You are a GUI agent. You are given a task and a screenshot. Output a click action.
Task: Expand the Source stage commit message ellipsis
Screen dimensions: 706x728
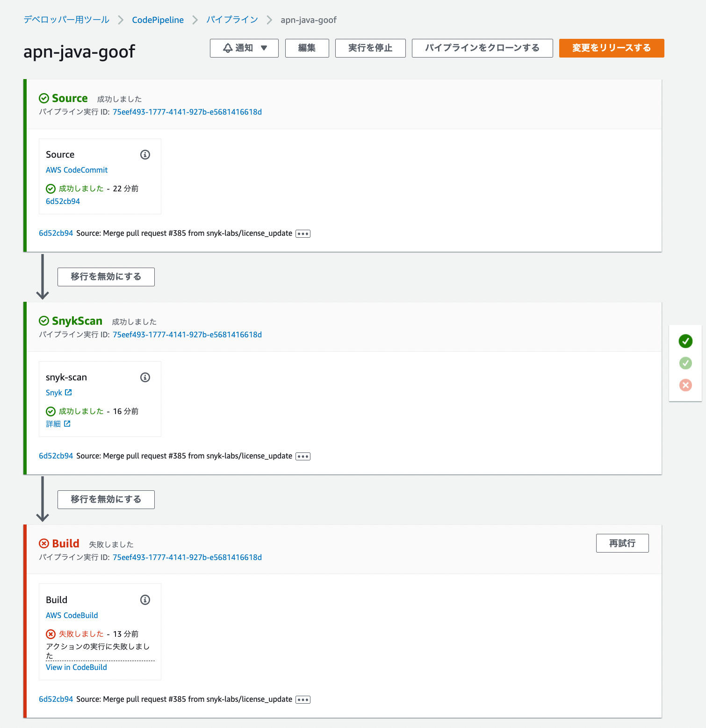tap(302, 233)
